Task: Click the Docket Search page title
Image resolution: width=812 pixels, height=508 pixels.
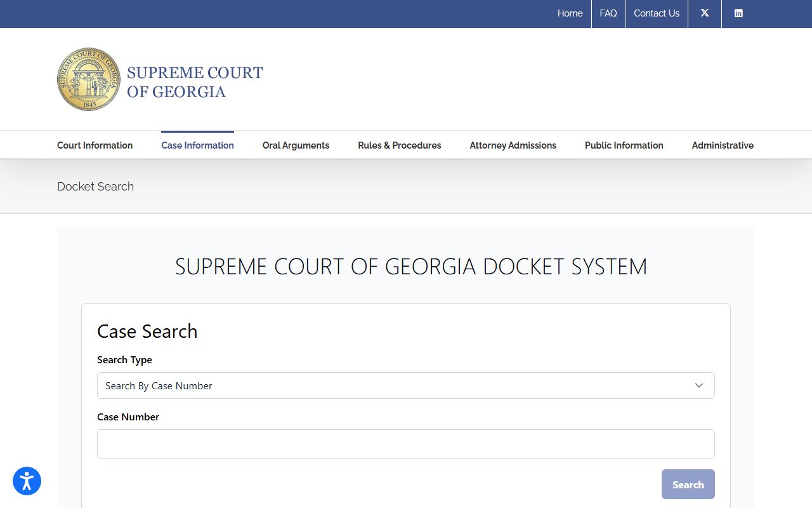Action: pyautogui.click(x=95, y=186)
